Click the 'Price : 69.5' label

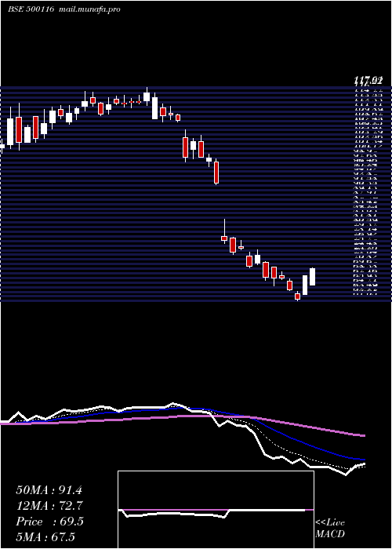pos(49,522)
